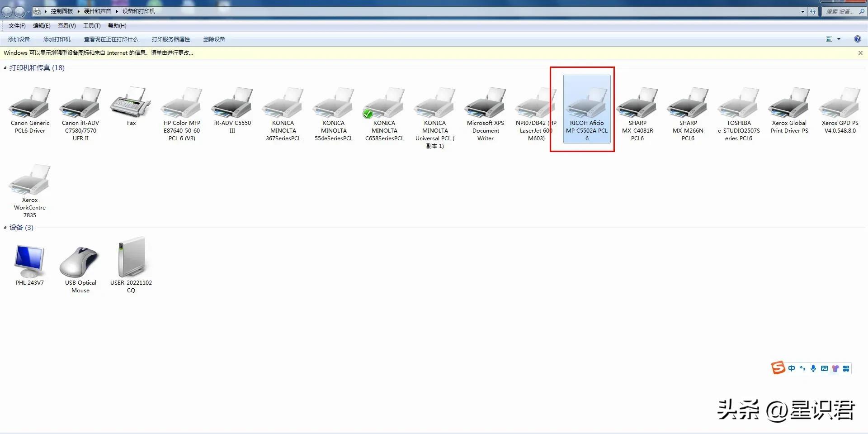The width and height of the screenshot is (868, 434).
Task: Open the Sogou toolbox grid icon
Action: (x=846, y=368)
